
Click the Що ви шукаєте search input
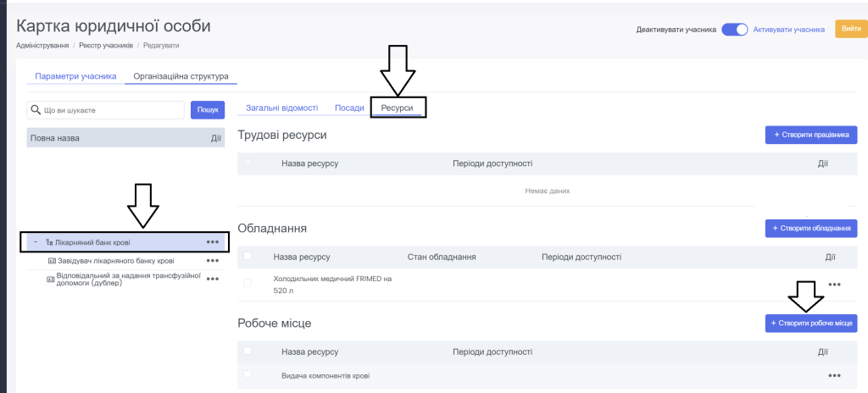click(110, 110)
